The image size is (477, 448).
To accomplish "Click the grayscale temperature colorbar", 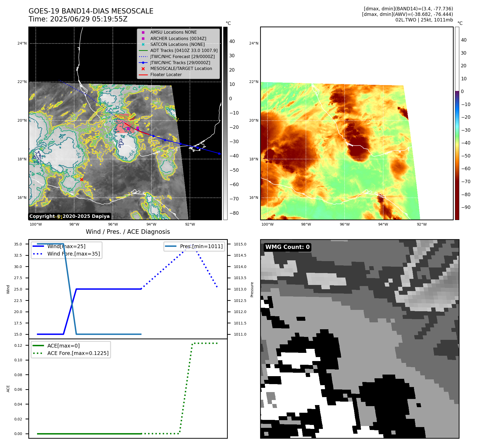I will [x=225, y=123].
